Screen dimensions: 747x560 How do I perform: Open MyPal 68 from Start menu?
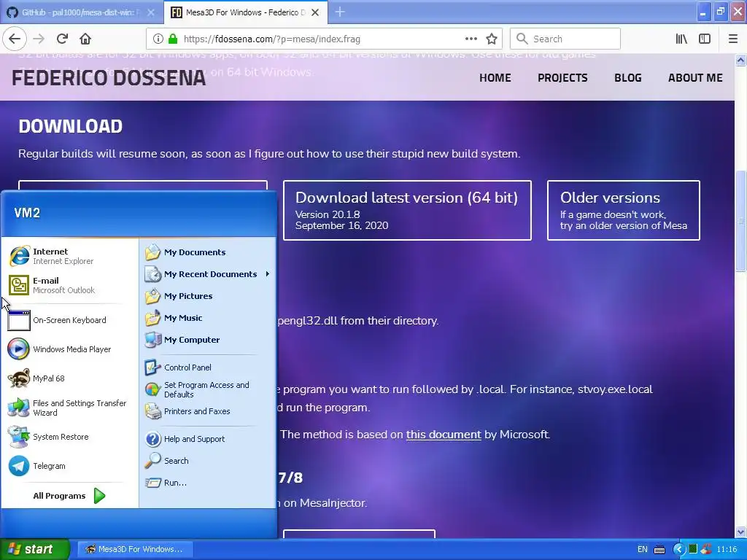(69, 378)
